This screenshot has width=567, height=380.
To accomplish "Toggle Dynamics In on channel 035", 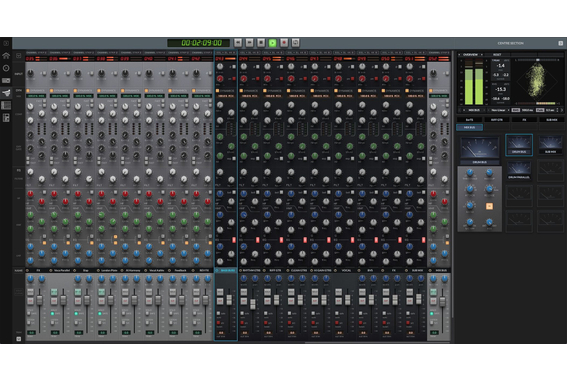I will coord(28,90).
